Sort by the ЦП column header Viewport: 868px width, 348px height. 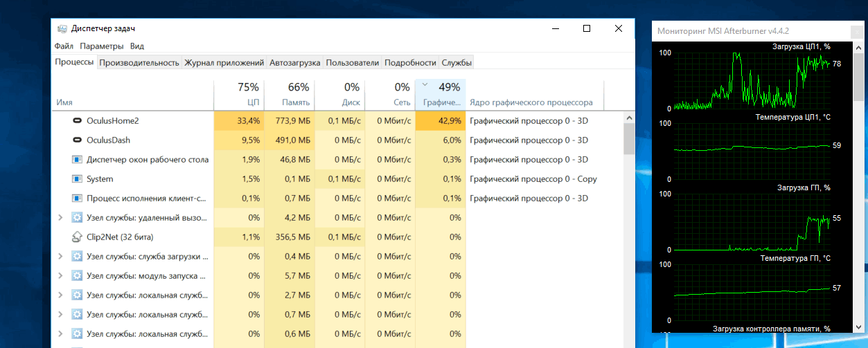pyautogui.click(x=238, y=95)
